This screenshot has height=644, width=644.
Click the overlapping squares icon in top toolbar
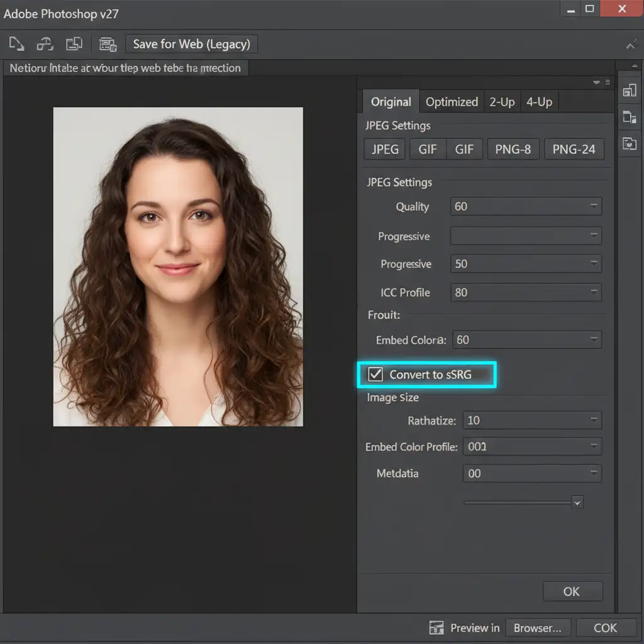(74, 44)
